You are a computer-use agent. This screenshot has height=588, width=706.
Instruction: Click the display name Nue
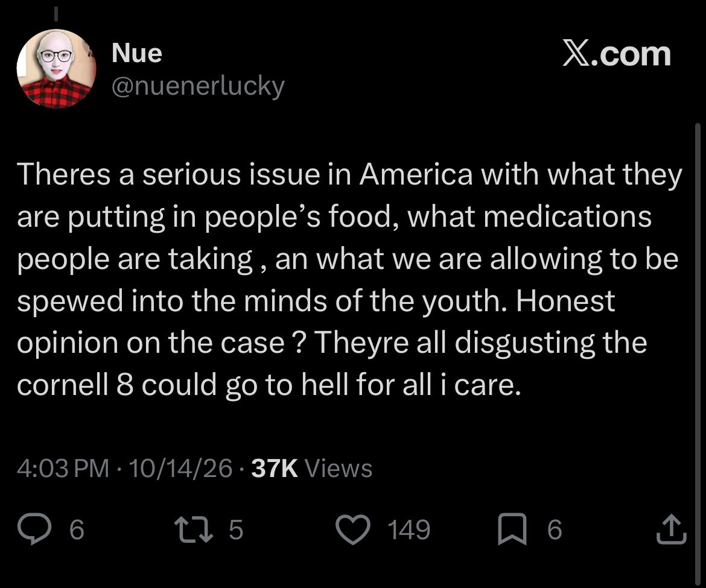[x=136, y=53]
